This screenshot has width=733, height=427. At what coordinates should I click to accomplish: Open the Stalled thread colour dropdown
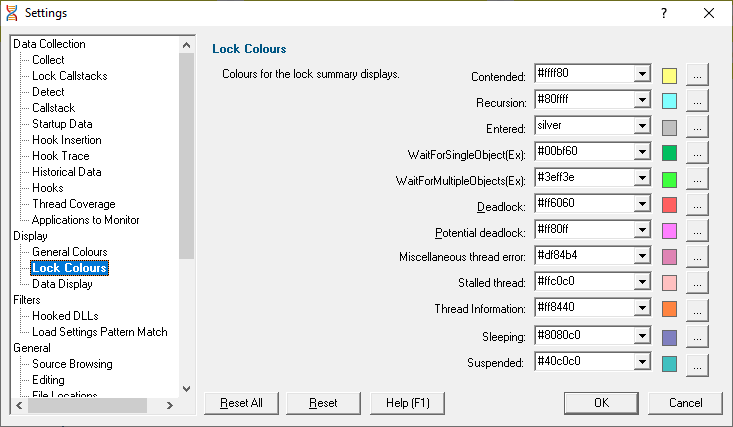click(x=642, y=282)
